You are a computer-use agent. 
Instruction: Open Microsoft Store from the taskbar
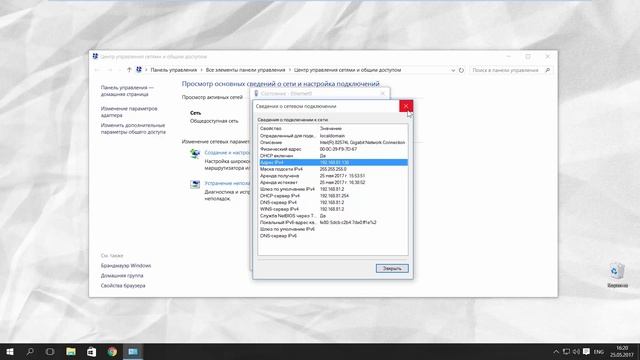[x=91, y=351]
